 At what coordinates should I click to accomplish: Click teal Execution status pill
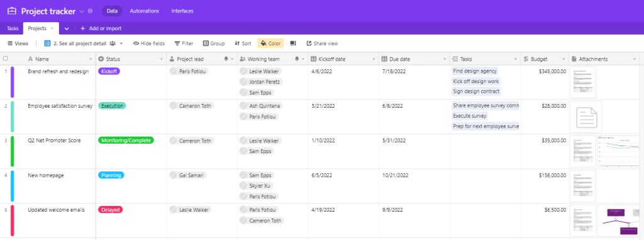click(x=112, y=106)
